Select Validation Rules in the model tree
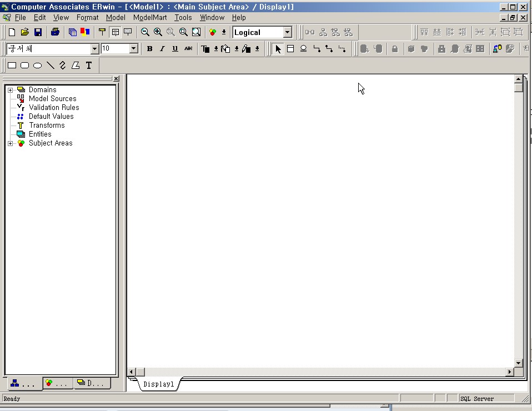The height and width of the screenshot is (411, 532). click(54, 108)
